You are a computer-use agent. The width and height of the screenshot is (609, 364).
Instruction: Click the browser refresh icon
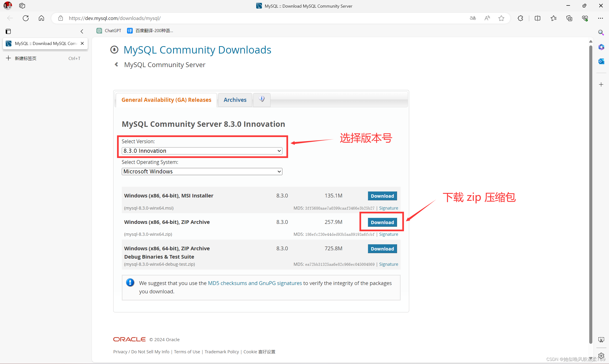(26, 18)
